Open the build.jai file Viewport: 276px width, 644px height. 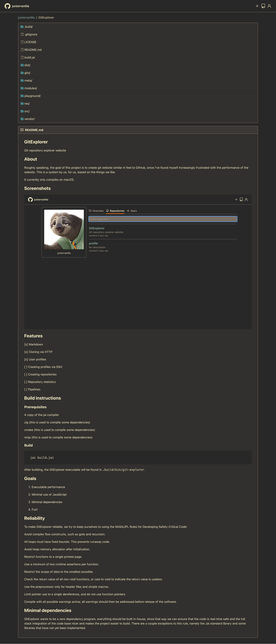click(30, 58)
